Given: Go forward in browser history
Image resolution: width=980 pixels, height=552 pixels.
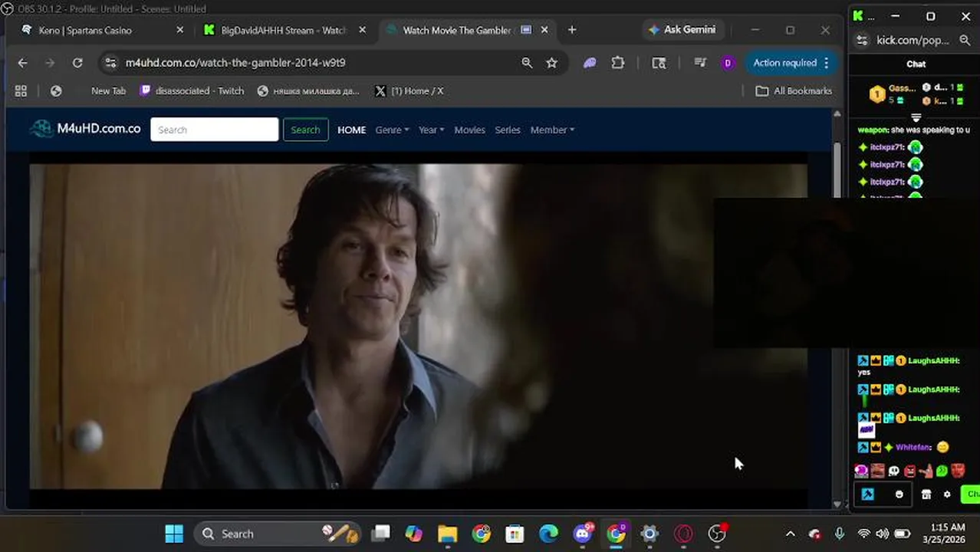Looking at the screenshot, I should pyautogui.click(x=50, y=63).
